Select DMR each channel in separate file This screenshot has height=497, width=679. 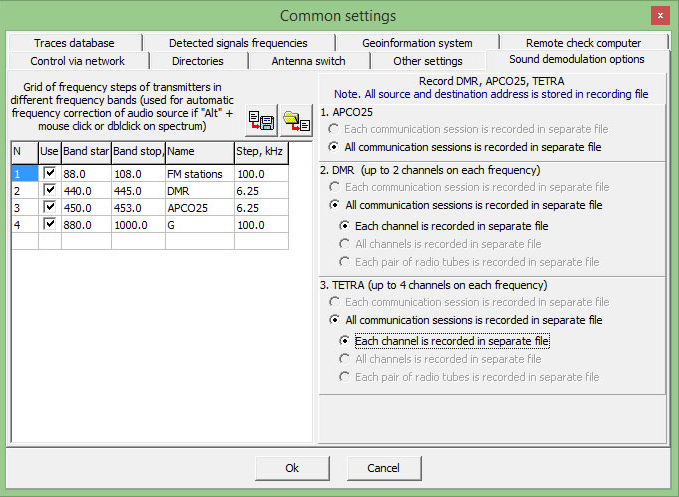pos(345,226)
